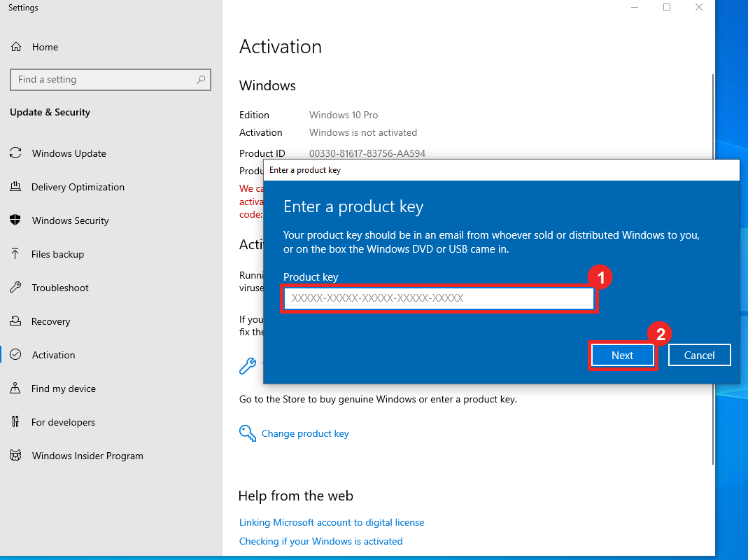748x560 pixels.
Task: Click the Windows Security shield icon
Action: (x=15, y=220)
